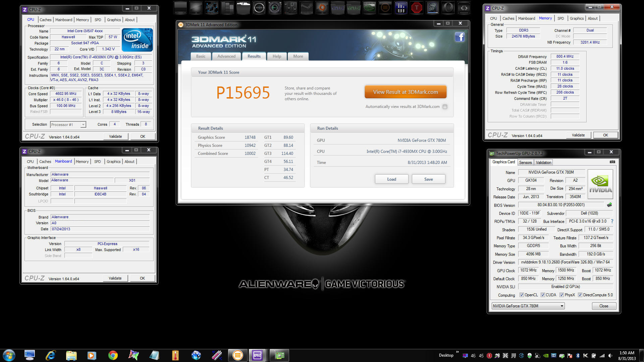Screen dimensions: 644x362
Task: Open the HWiNFO blue bars dock icon
Action: tap(401, 8)
